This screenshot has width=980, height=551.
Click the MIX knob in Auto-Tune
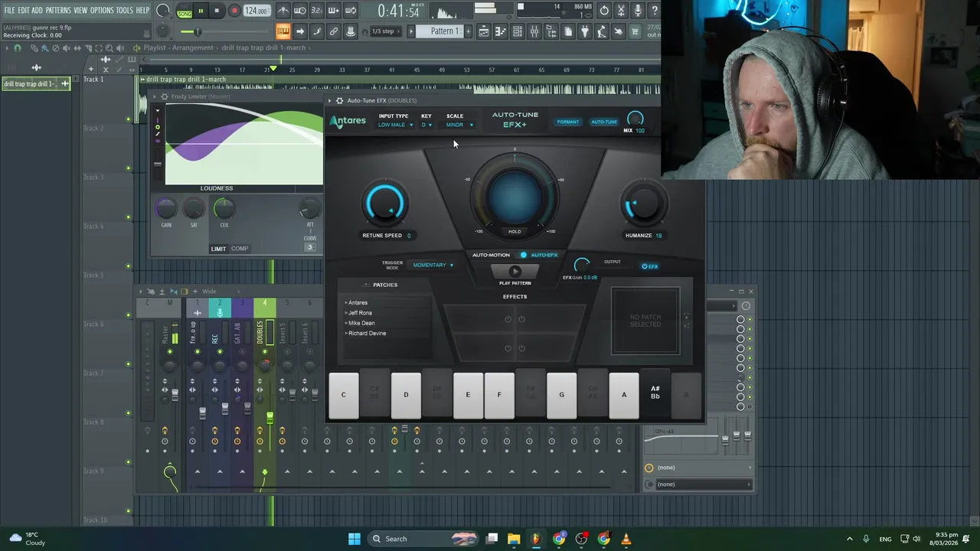pyautogui.click(x=635, y=118)
